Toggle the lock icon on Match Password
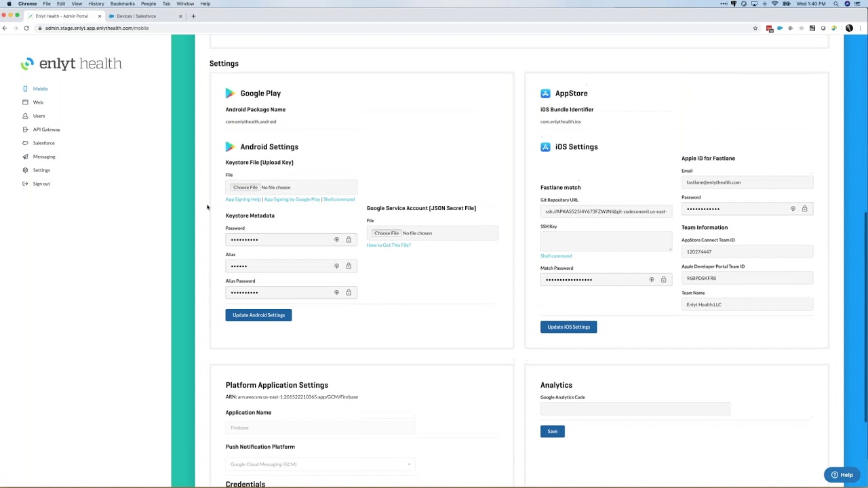The height and width of the screenshot is (488, 868). [x=663, y=279]
